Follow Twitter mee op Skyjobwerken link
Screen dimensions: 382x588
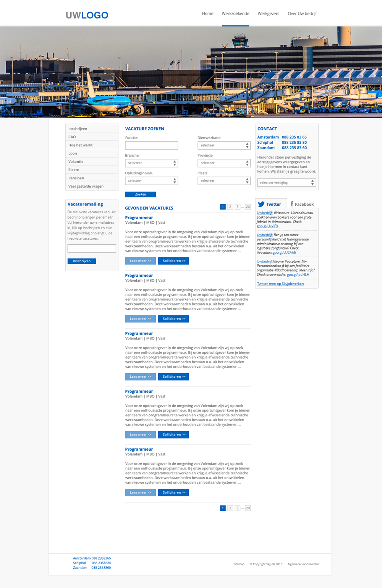pos(280,284)
